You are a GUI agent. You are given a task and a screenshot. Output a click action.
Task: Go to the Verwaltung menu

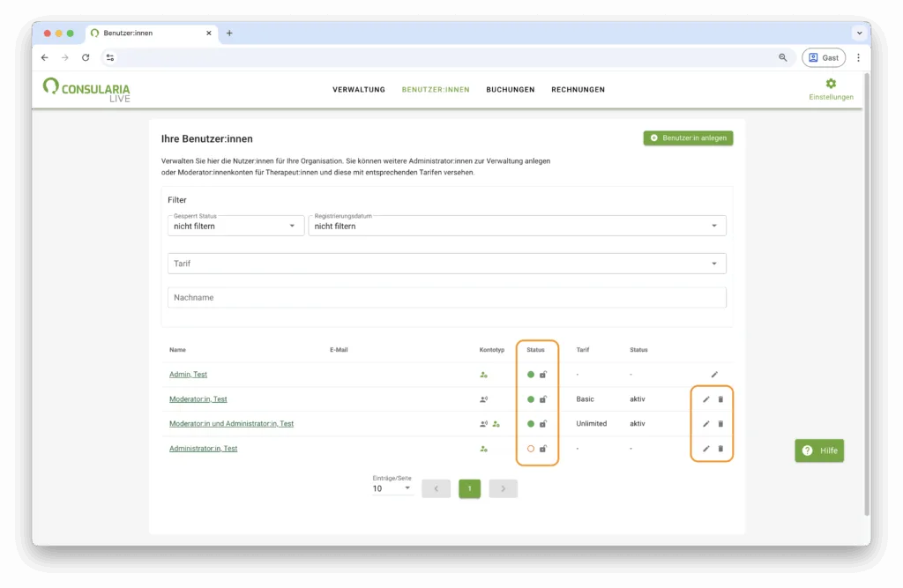click(x=358, y=90)
